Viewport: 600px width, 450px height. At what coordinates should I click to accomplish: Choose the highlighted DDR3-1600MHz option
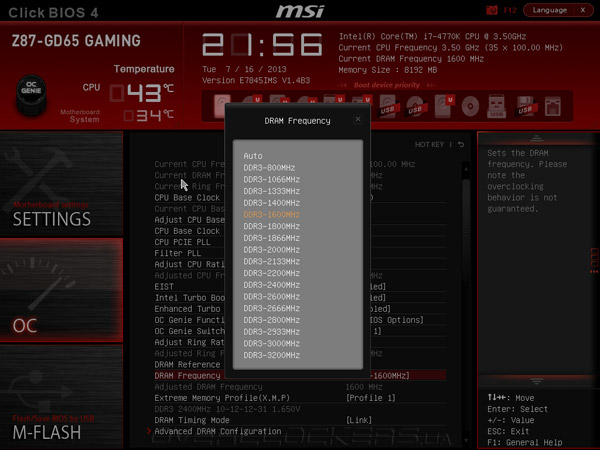271,215
